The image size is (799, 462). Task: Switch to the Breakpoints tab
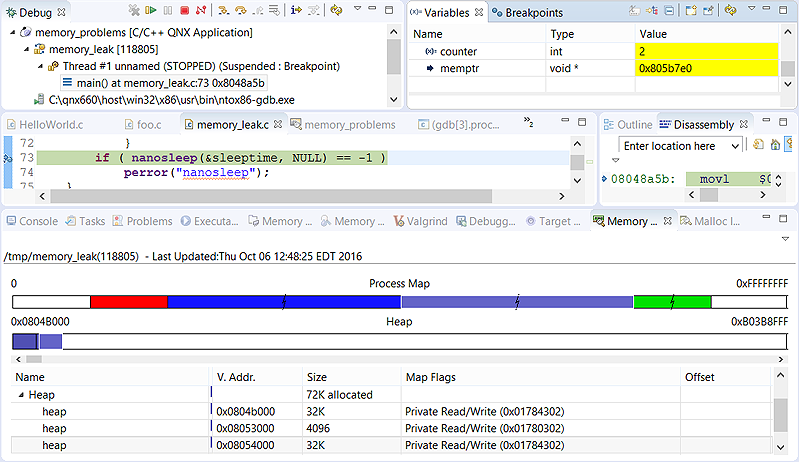[x=534, y=13]
